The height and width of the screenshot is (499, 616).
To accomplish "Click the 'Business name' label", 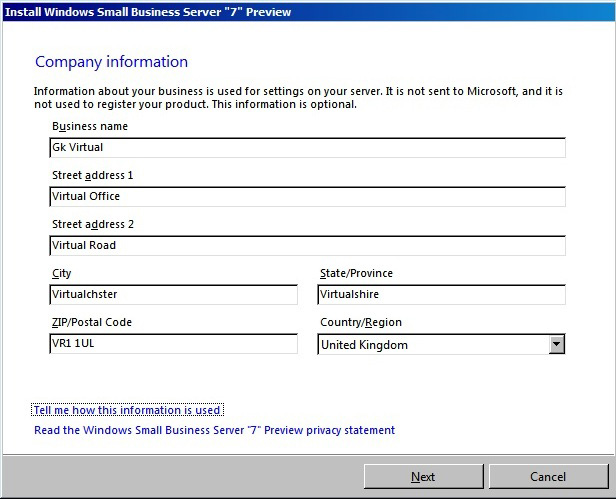I will coord(90,126).
